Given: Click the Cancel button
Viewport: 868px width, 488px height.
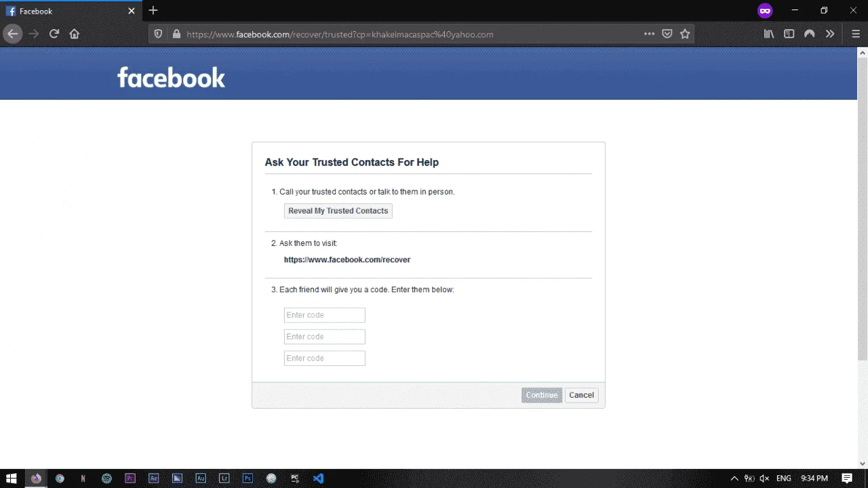Looking at the screenshot, I should [x=582, y=395].
